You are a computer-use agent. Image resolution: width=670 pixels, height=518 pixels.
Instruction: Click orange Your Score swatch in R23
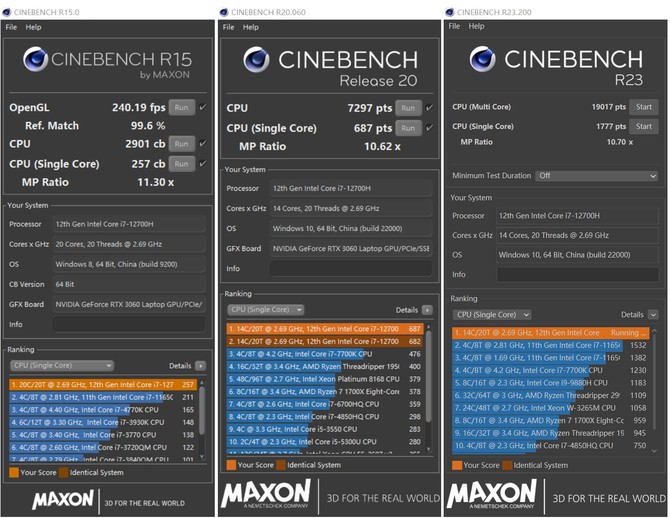tap(457, 465)
